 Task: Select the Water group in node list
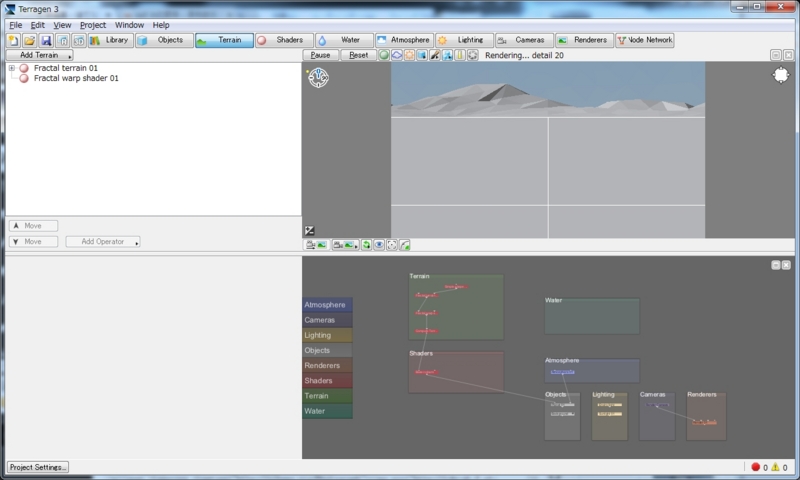(x=327, y=411)
